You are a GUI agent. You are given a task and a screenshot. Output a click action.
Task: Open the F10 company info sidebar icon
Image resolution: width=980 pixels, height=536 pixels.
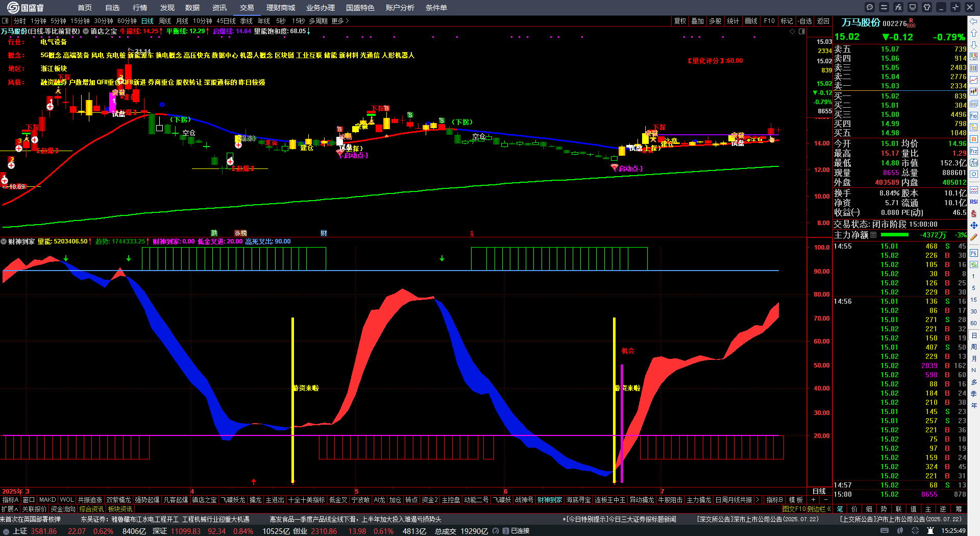974,116
